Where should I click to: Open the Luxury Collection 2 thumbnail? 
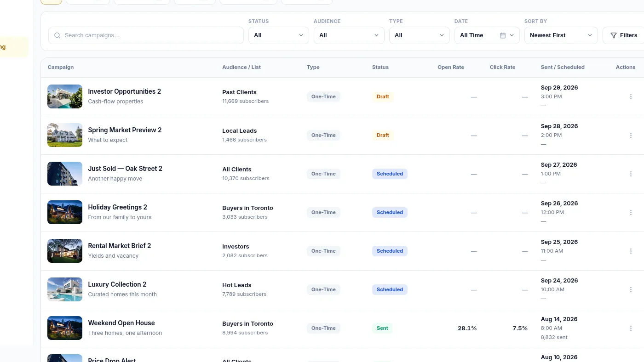coord(65,289)
